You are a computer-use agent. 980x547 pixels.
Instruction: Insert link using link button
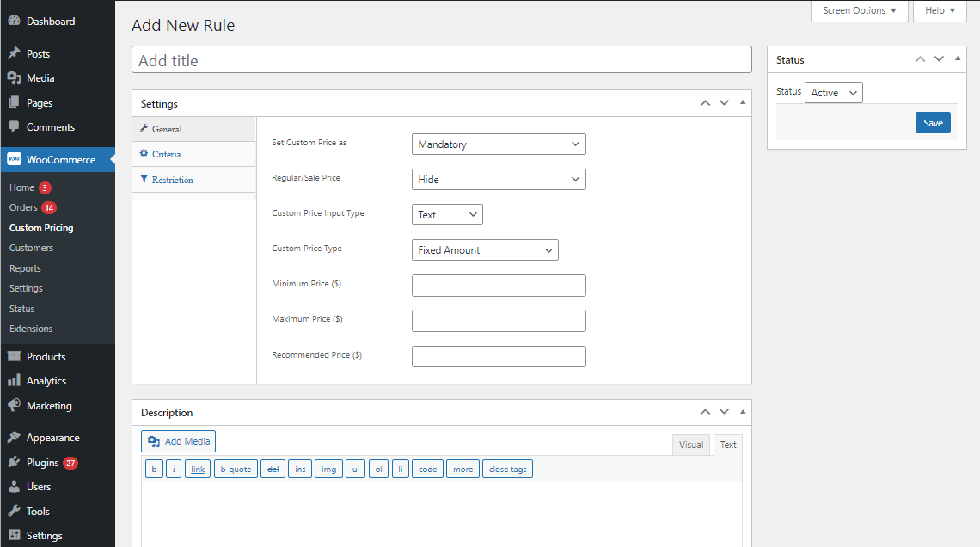198,469
